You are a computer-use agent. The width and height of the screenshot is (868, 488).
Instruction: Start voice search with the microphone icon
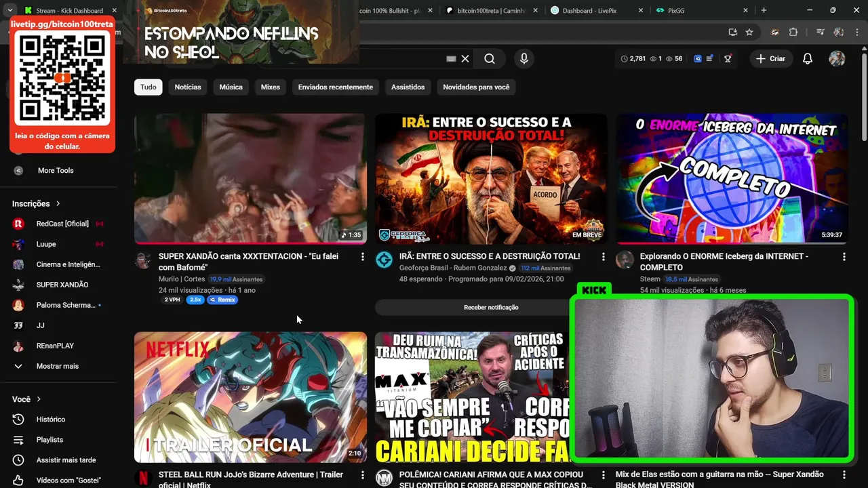(524, 59)
